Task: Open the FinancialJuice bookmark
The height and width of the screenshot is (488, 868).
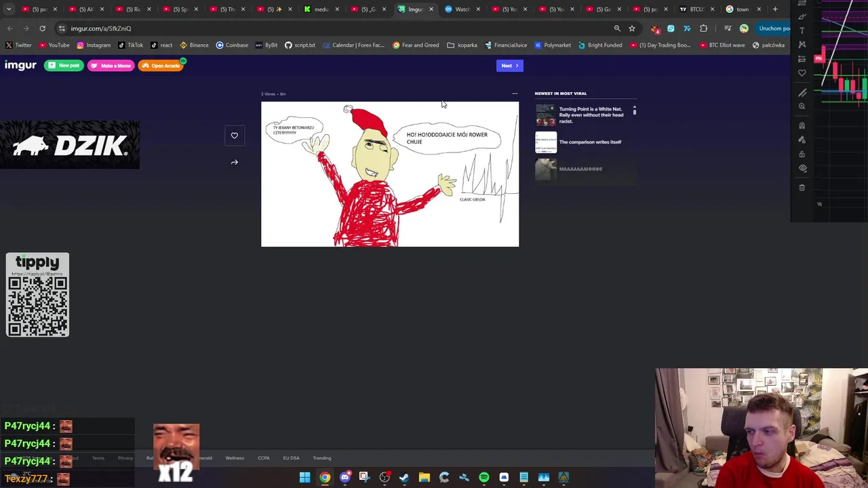Action: pos(506,45)
